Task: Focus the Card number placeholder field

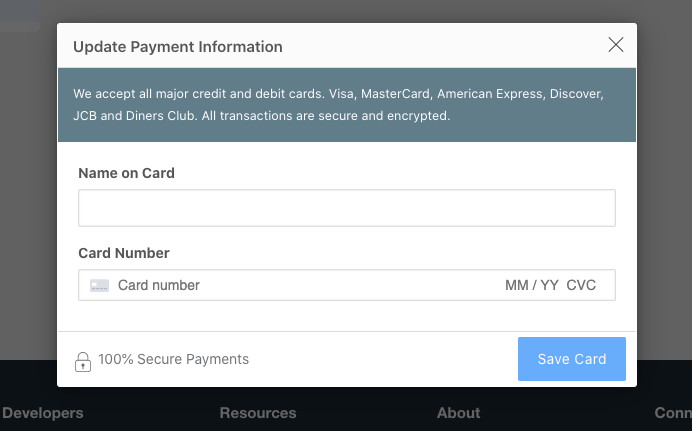Action: coord(158,285)
